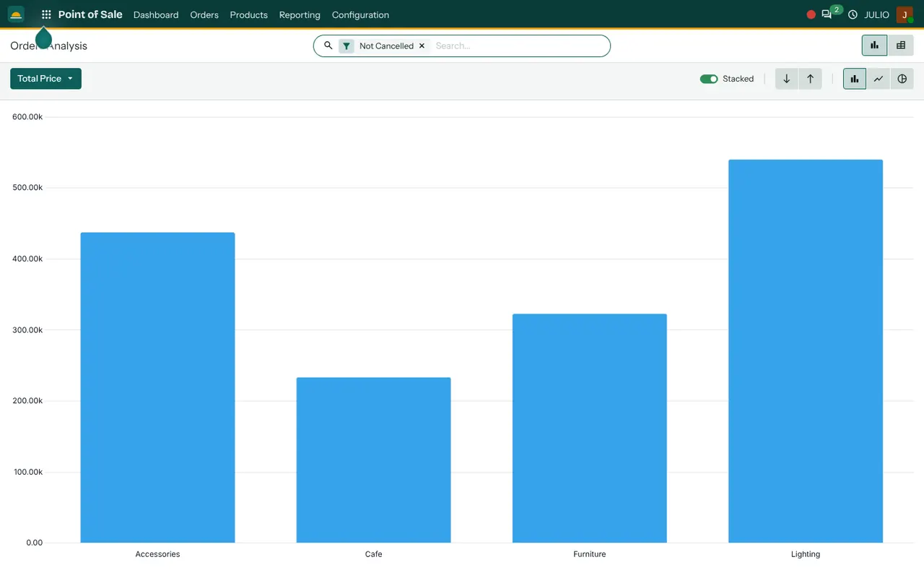The width and height of the screenshot is (924, 578).
Task: Click the Lighting axis label
Action: click(806, 554)
